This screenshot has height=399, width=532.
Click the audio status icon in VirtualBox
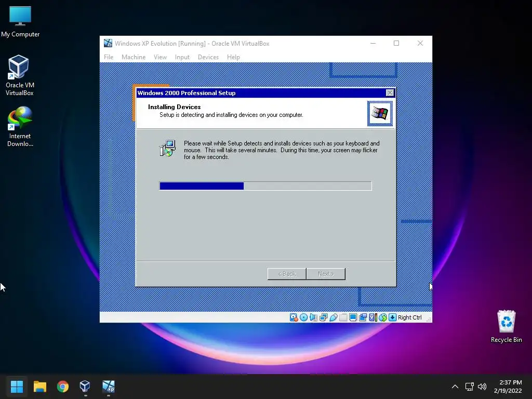[x=313, y=317]
